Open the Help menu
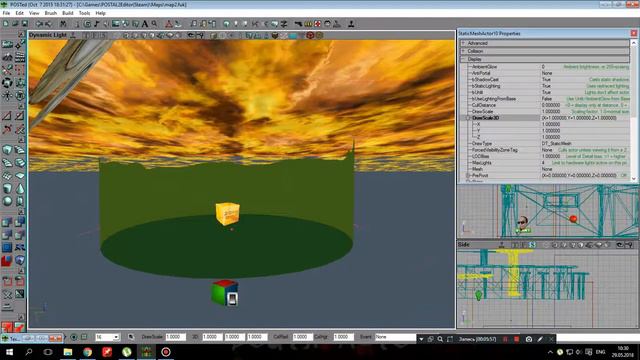The image size is (640, 360). pos(100,13)
